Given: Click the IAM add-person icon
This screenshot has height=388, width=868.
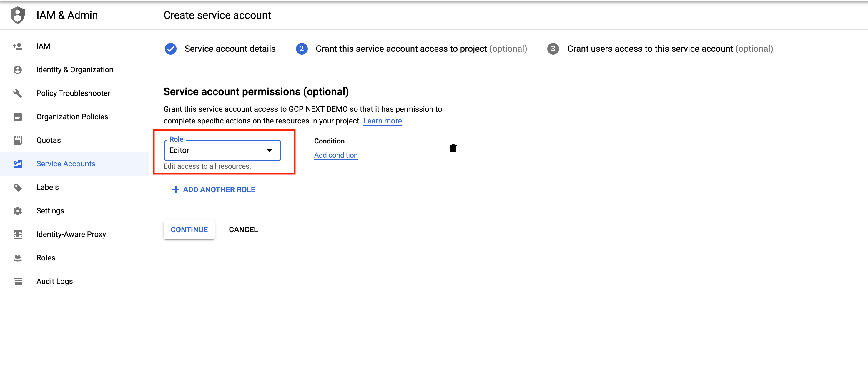Looking at the screenshot, I should (x=18, y=46).
